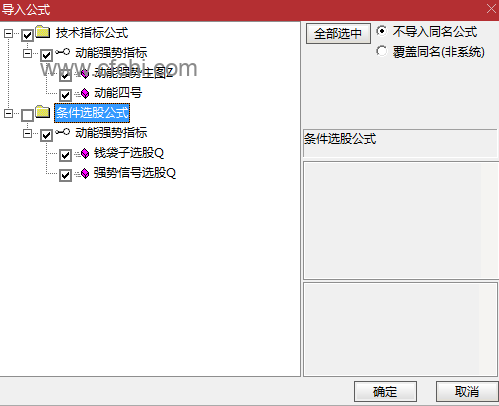Click the magenta cube icon of 钱袋子选股Q

[85, 153]
